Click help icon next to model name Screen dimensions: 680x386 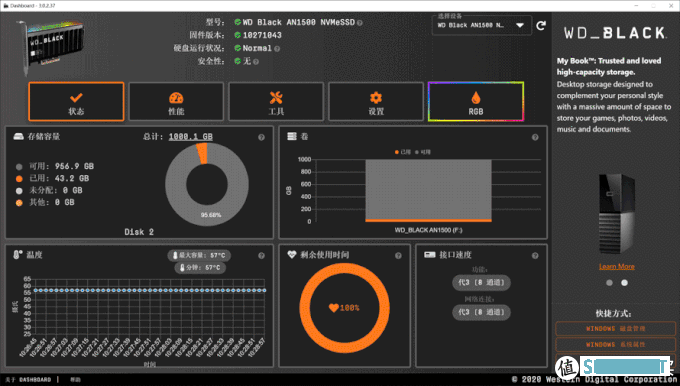360,23
